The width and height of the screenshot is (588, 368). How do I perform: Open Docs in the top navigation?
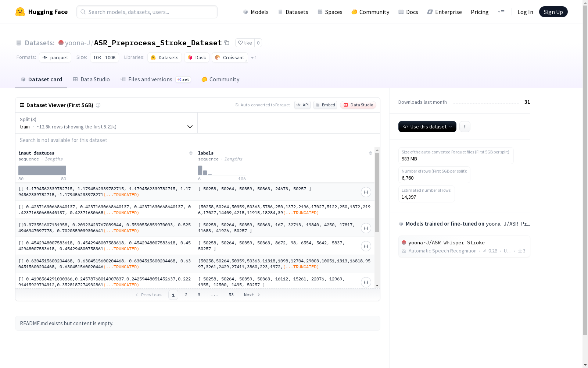(x=408, y=12)
